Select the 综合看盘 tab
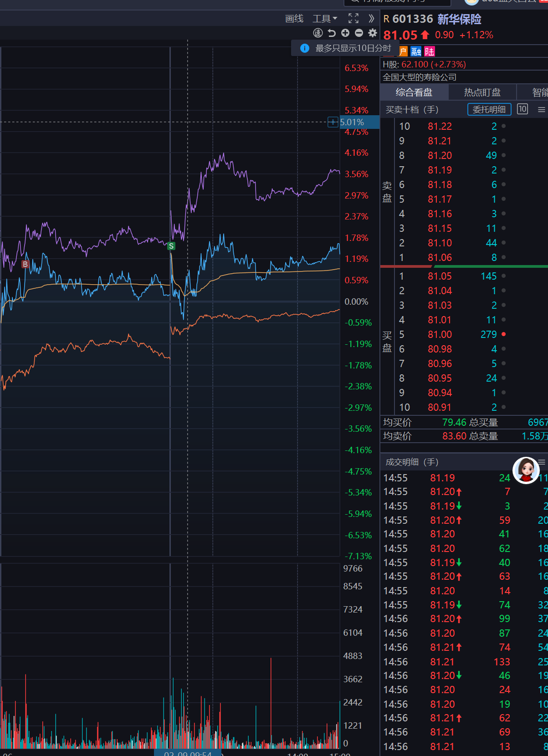The width and height of the screenshot is (548, 756). (x=414, y=92)
